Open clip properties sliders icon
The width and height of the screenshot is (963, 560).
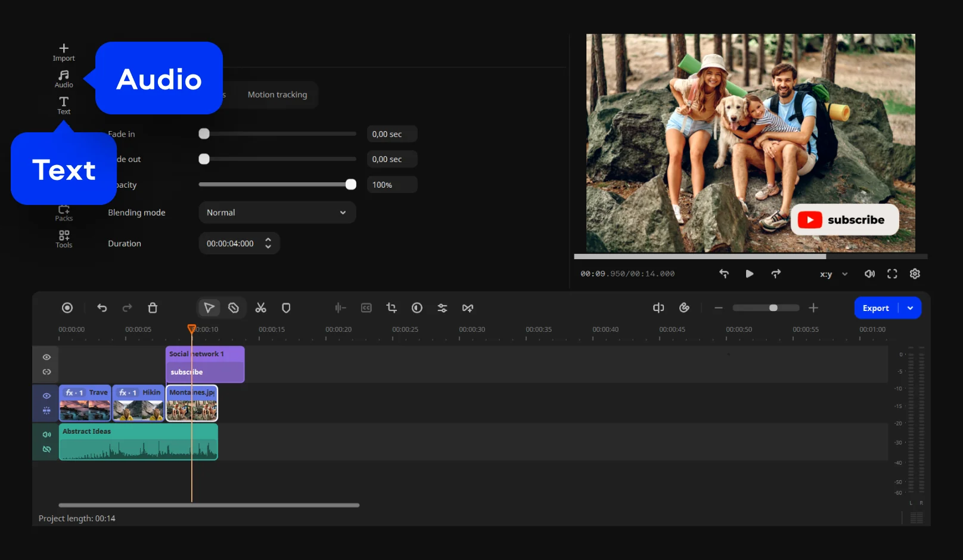click(x=442, y=308)
